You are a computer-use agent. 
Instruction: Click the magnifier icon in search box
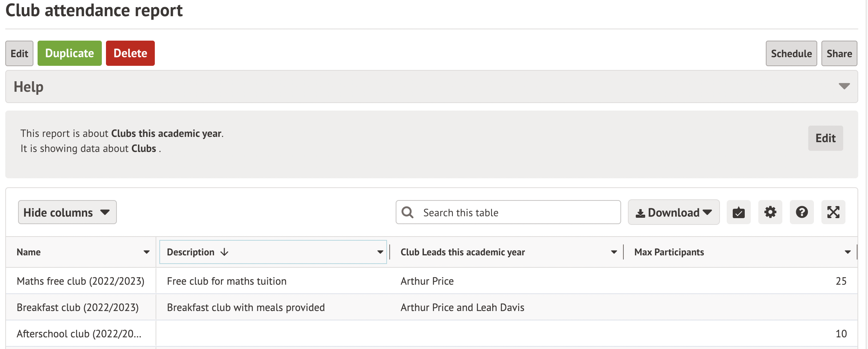pos(408,212)
